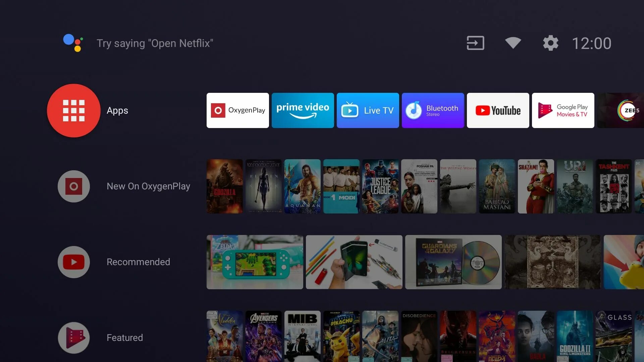
Task: Open Google Play Movies & TV
Action: click(x=562, y=110)
